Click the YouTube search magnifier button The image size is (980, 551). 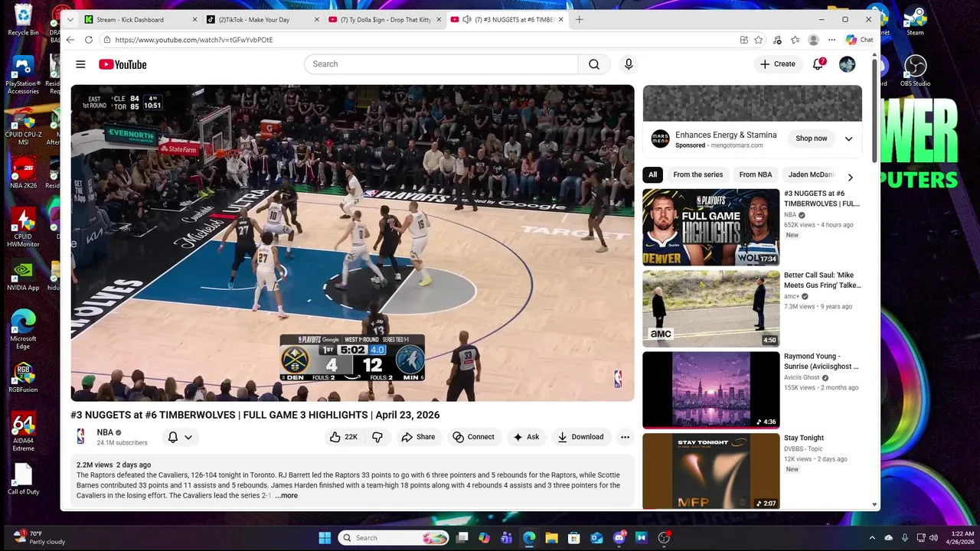pyautogui.click(x=594, y=64)
